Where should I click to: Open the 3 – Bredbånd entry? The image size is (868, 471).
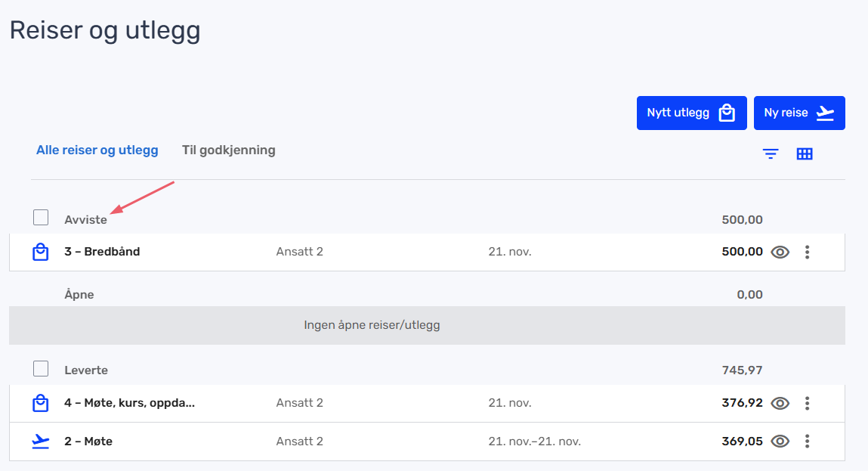[102, 252]
